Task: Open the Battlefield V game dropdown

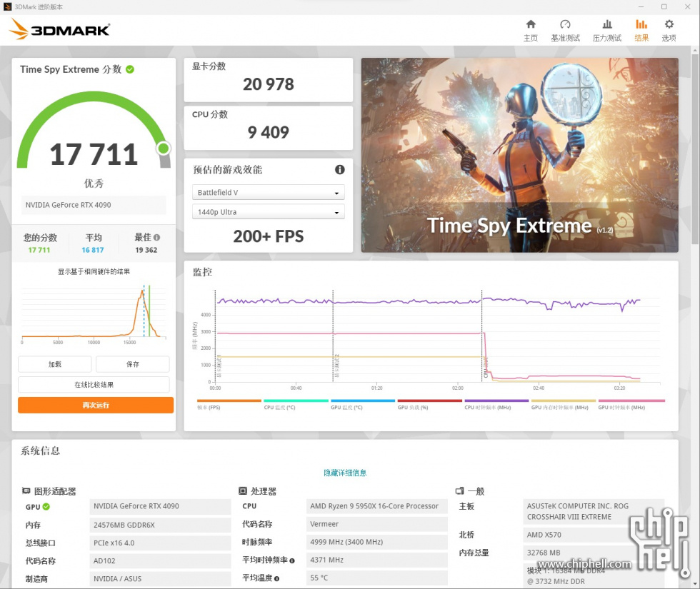Action: click(269, 192)
